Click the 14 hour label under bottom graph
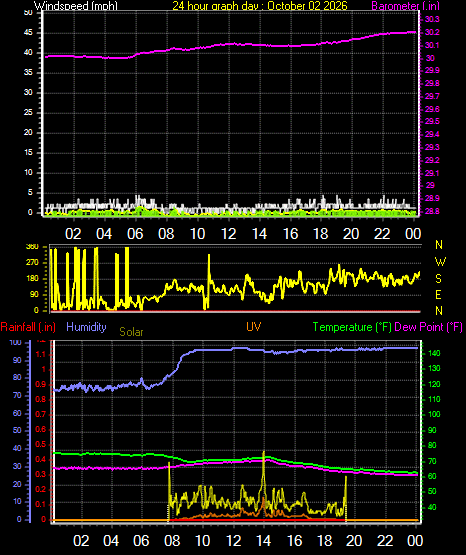Viewport: 466px width, 555px height. pos(264,541)
